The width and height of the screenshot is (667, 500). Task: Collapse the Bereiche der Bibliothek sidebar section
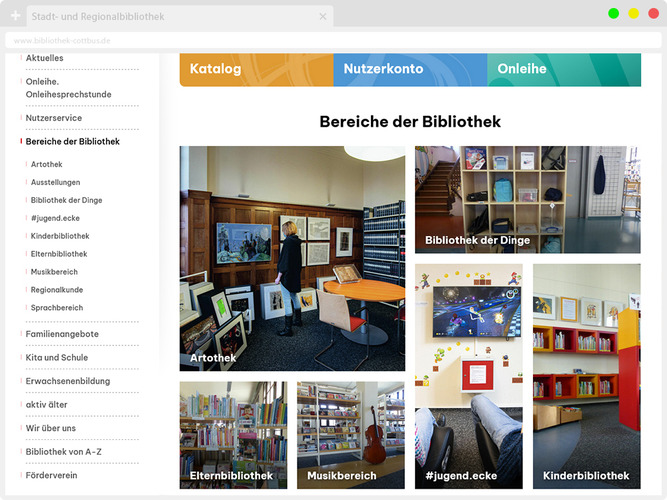(72, 142)
